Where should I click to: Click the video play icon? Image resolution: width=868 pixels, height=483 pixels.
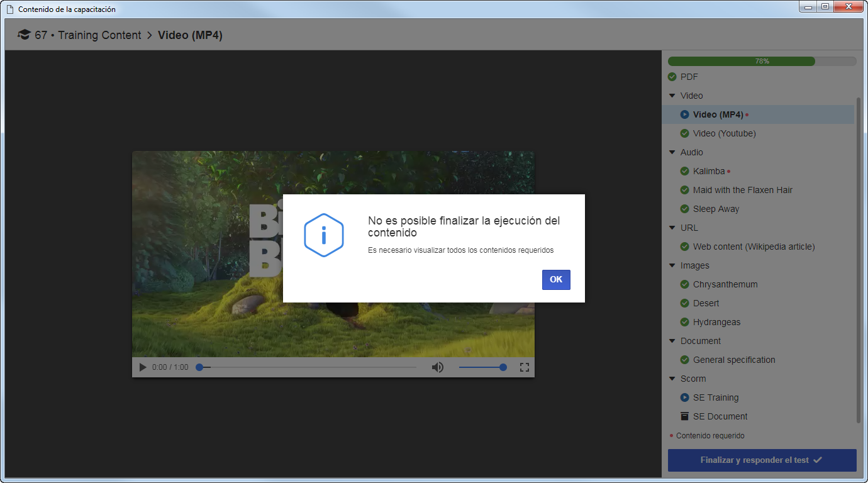click(x=143, y=367)
